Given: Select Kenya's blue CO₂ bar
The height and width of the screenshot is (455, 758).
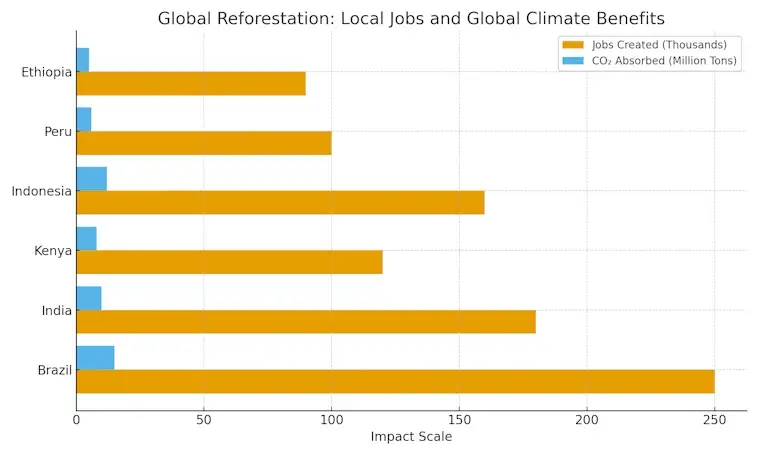Looking at the screenshot, I should click(x=87, y=238).
